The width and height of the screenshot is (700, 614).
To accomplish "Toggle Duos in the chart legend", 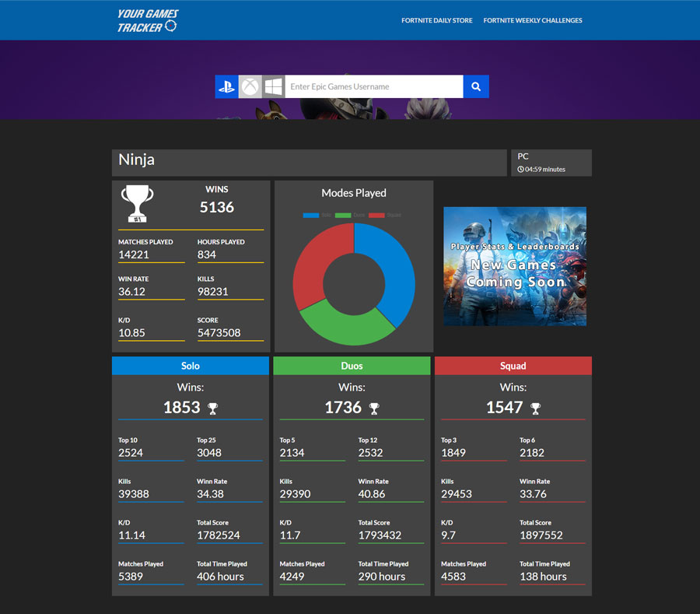I will (350, 216).
